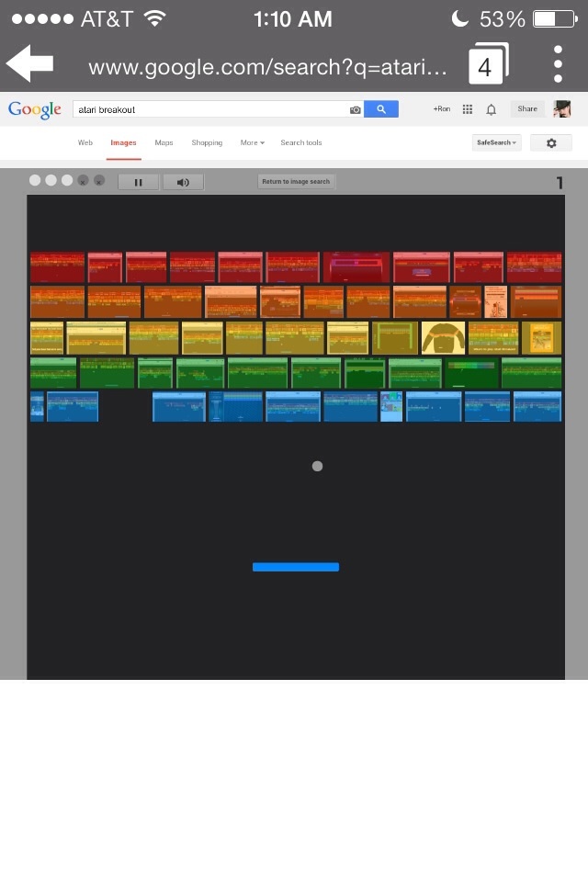Open the user profile avatar
588x882 pixels.
coord(561,109)
